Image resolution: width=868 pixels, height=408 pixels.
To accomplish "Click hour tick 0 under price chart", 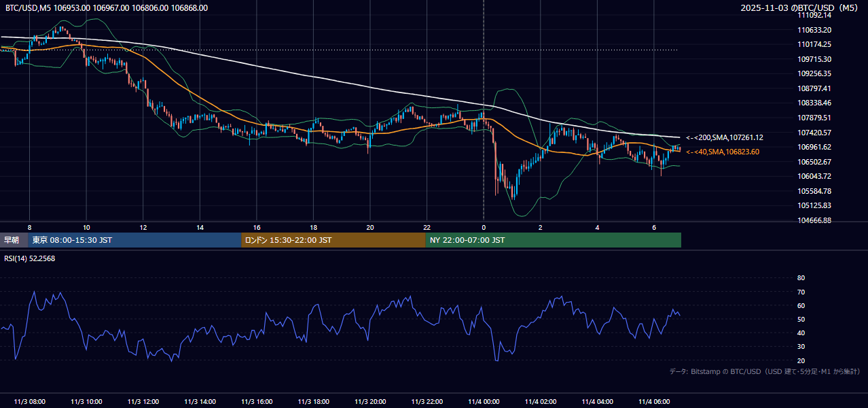I will pyautogui.click(x=484, y=227).
